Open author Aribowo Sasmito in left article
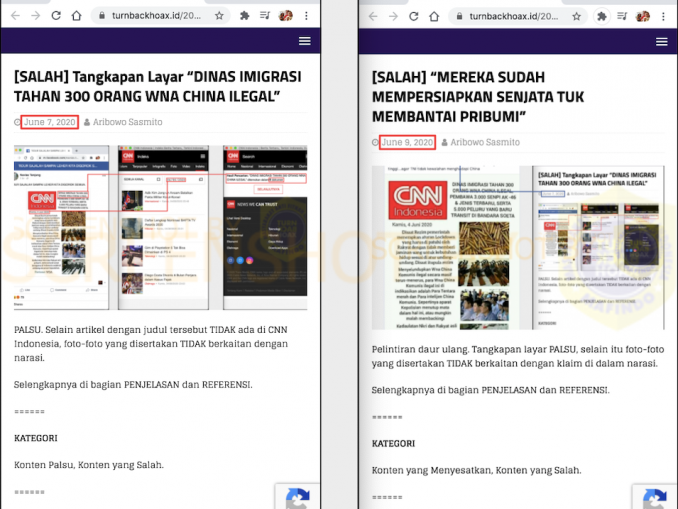This screenshot has height=509, width=678. pyautogui.click(x=128, y=122)
